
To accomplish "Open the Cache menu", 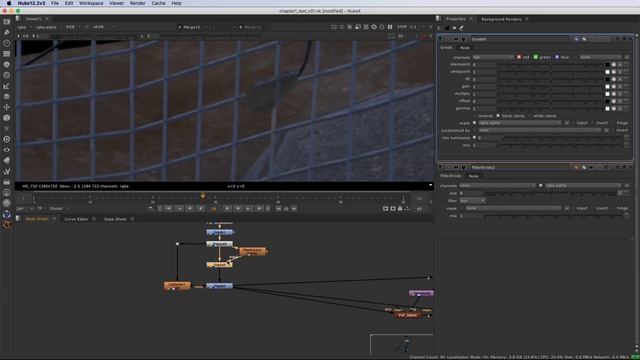I will (x=158, y=3).
